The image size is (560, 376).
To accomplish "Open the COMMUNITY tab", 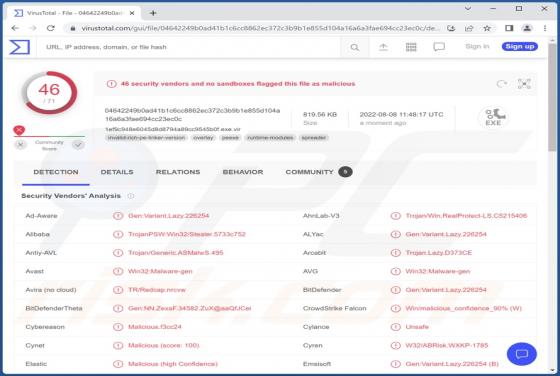I will click(309, 172).
